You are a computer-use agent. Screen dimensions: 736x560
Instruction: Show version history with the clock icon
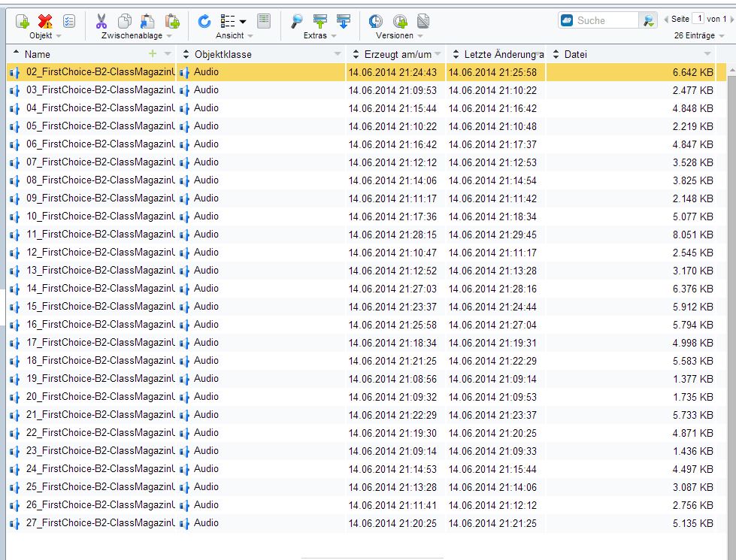pyautogui.click(x=375, y=21)
